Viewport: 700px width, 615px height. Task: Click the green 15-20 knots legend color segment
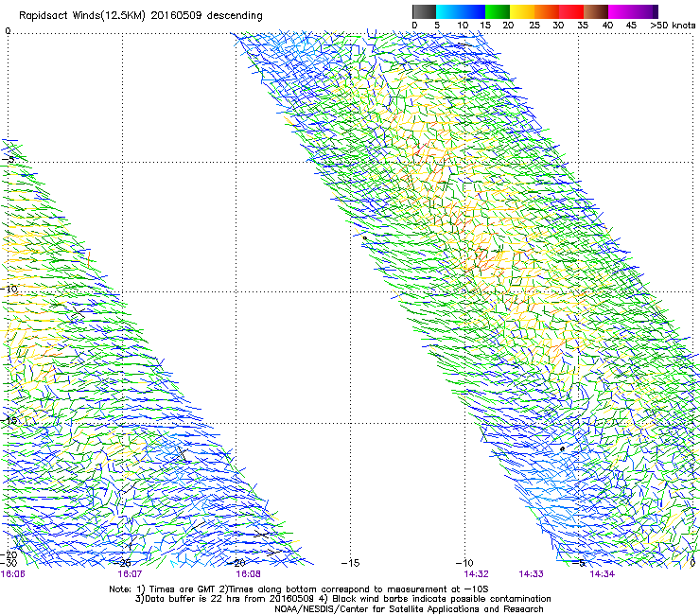498,11
